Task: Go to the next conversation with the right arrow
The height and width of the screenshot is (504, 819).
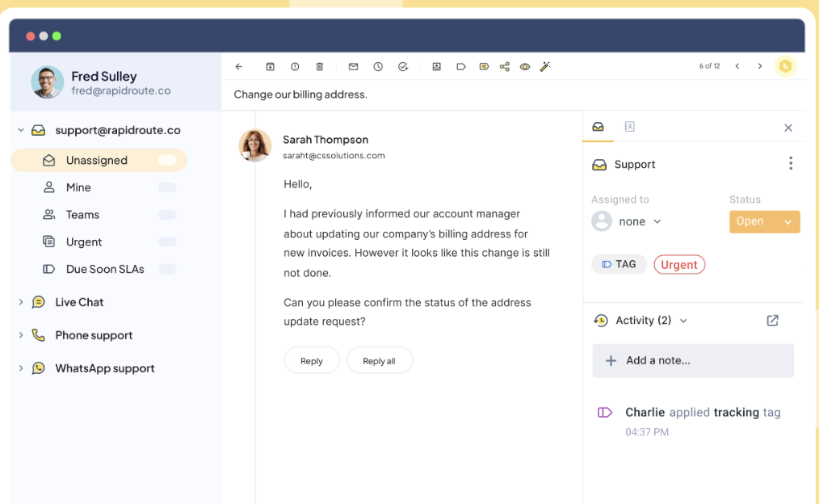Action: click(759, 66)
